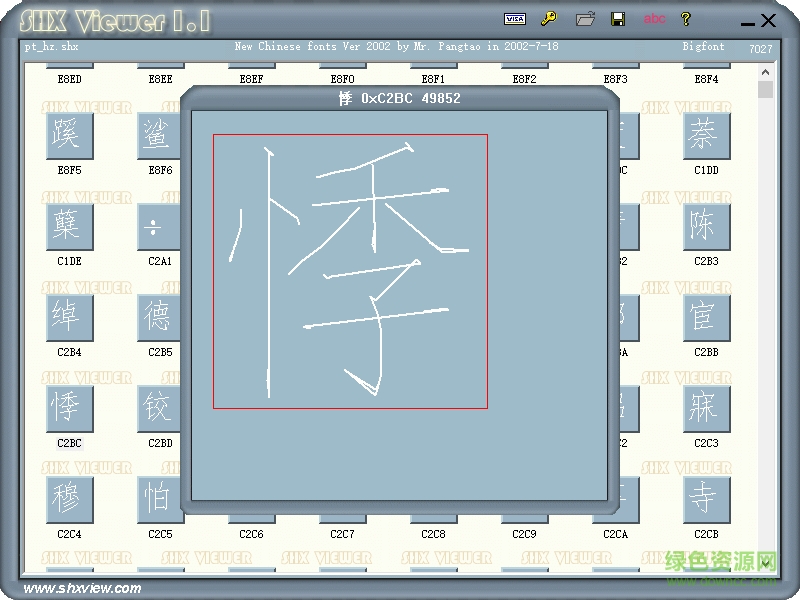Image resolution: width=800 pixels, height=600 pixels.
Task: Open the glyph cell labeled C1DD
Action: [x=705, y=135]
